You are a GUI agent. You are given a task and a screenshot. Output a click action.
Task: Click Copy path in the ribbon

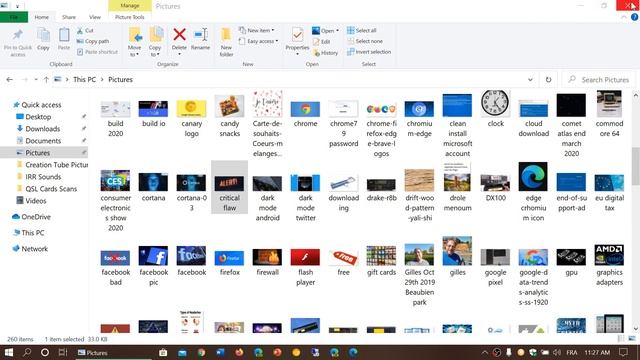(93, 41)
